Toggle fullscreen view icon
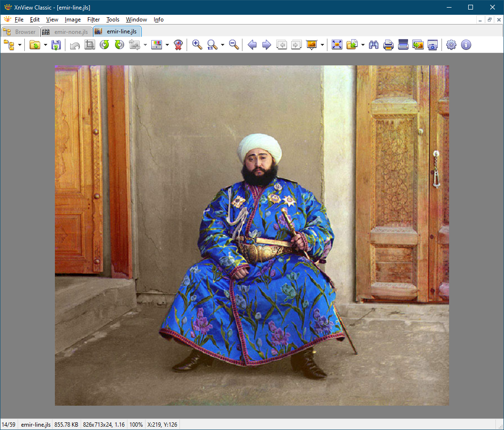The width and height of the screenshot is (504, 430). [337, 45]
